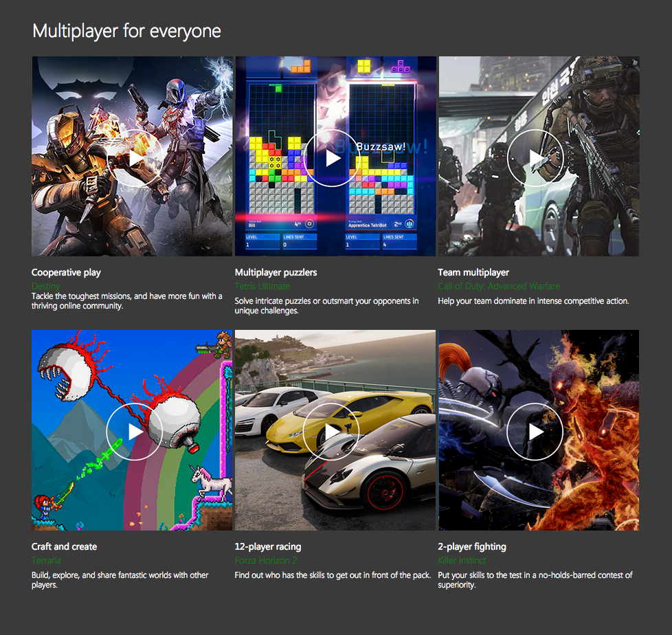
Task: Click the text 'Build, explore, and share'
Action: click(120, 580)
